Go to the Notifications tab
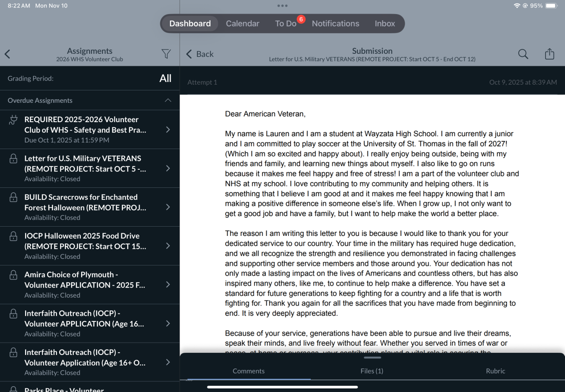 pos(335,23)
